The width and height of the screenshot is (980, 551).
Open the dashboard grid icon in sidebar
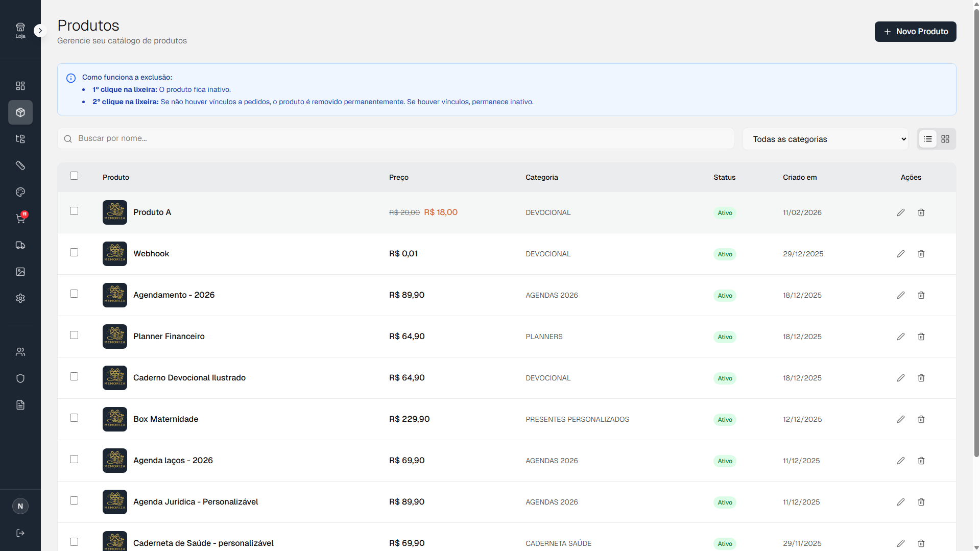(x=20, y=86)
